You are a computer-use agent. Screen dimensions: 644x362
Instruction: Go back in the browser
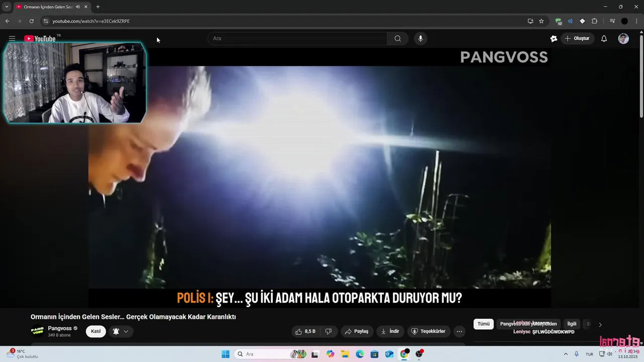pyautogui.click(x=7, y=21)
